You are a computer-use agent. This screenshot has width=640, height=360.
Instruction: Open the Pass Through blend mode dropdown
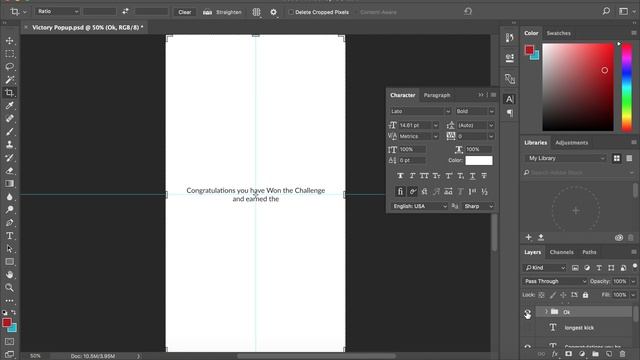point(555,281)
